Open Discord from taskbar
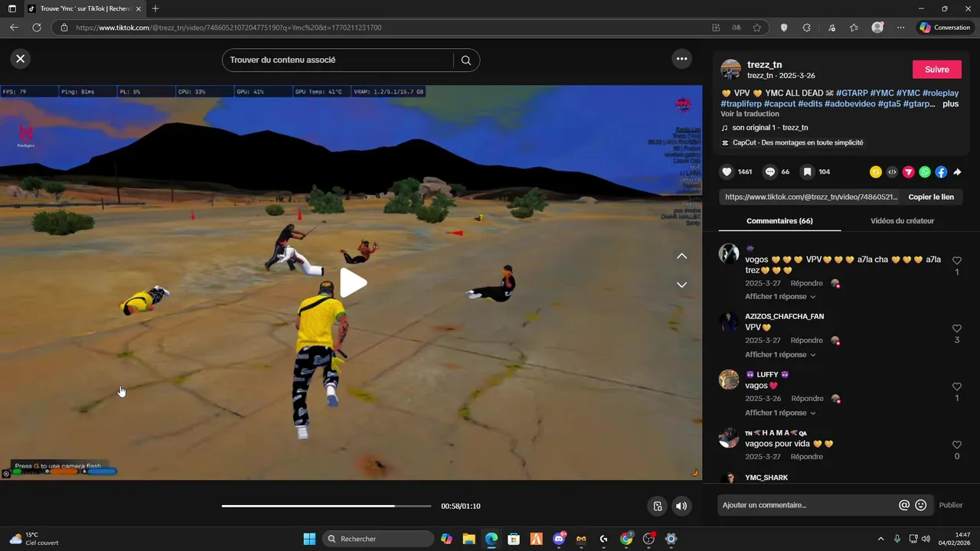The width and height of the screenshot is (980, 551). tap(559, 539)
